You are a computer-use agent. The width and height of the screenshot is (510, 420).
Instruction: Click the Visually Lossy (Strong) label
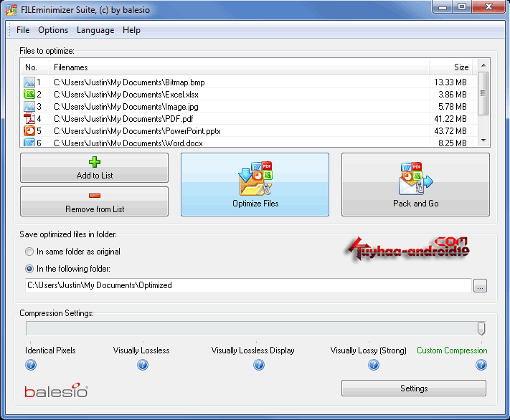coord(368,350)
